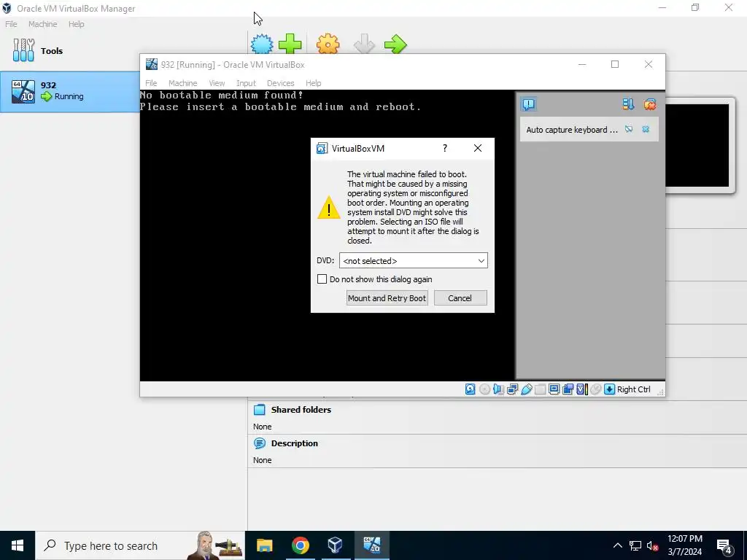Dismiss the Auto capture keyboard notification

click(x=646, y=129)
